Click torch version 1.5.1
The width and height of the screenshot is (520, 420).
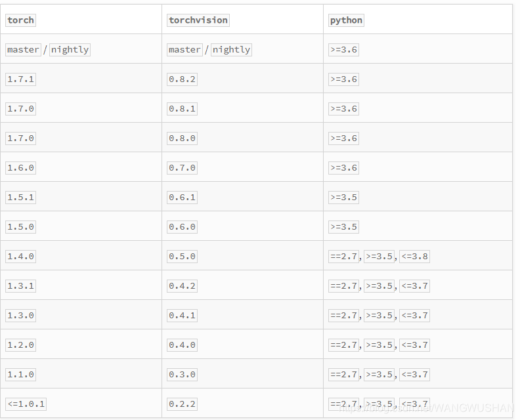tap(20, 198)
